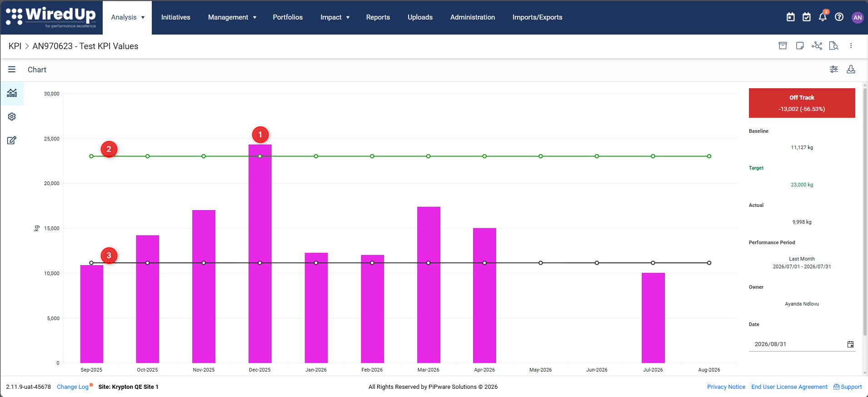
Task: Expand the Analysis dropdown menu
Action: (128, 17)
